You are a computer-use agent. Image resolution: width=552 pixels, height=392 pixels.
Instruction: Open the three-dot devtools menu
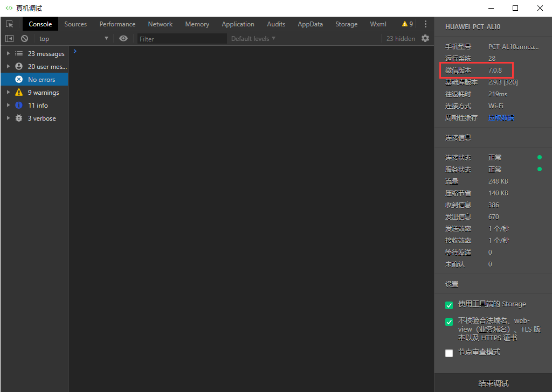(x=425, y=24)
